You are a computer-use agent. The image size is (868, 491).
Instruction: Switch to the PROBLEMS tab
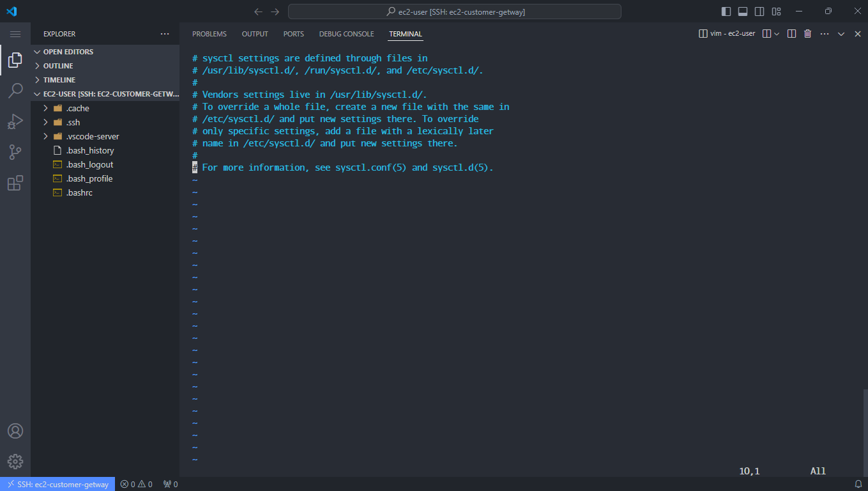[x=209, y=34]
